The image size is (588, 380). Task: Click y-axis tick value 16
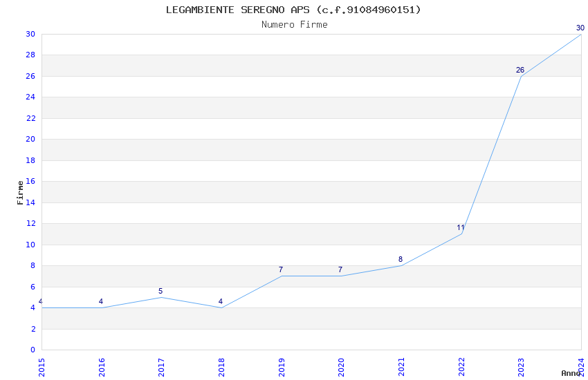pyautogui.click(x=30, y=181)
